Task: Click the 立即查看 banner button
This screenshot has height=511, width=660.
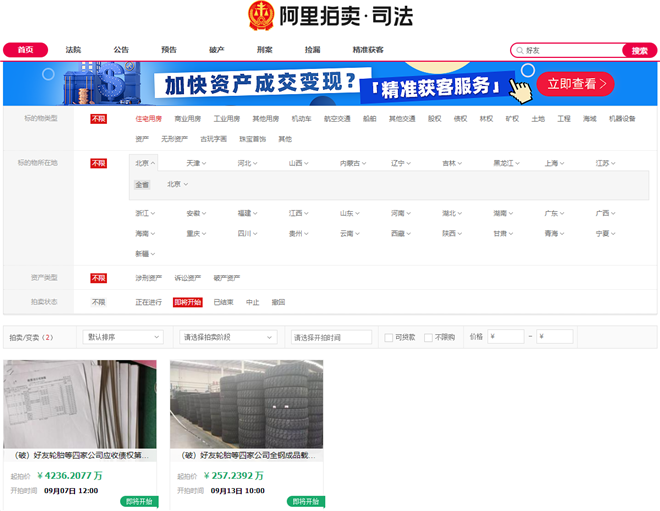Action: (x=575, y=84)
